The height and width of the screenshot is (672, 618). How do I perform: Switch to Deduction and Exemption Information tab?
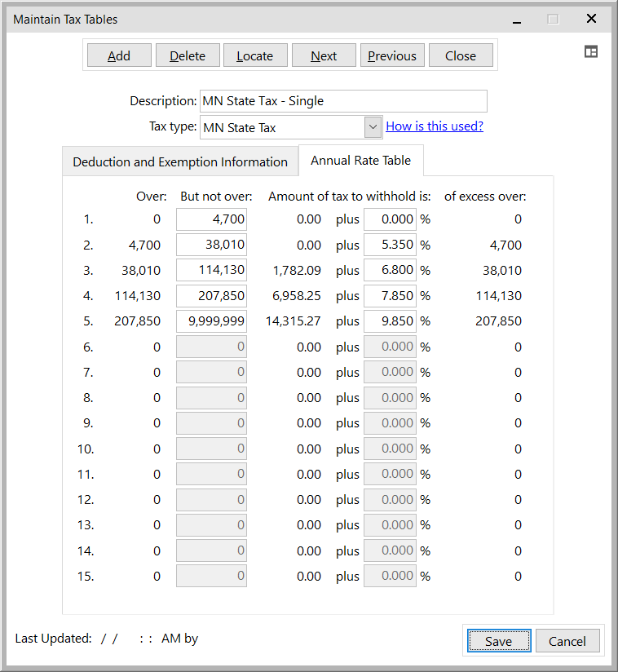[x=180, y=161]
